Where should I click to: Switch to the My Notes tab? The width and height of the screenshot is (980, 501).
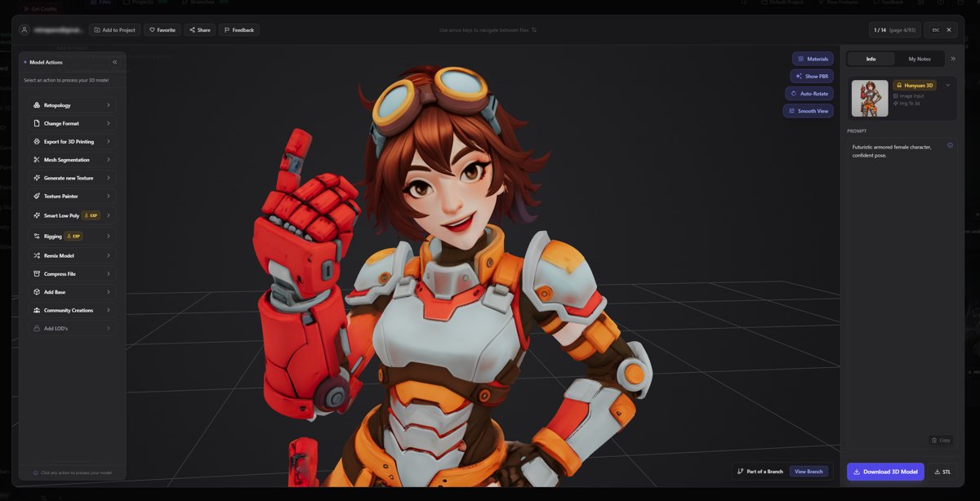click(918, 58)
